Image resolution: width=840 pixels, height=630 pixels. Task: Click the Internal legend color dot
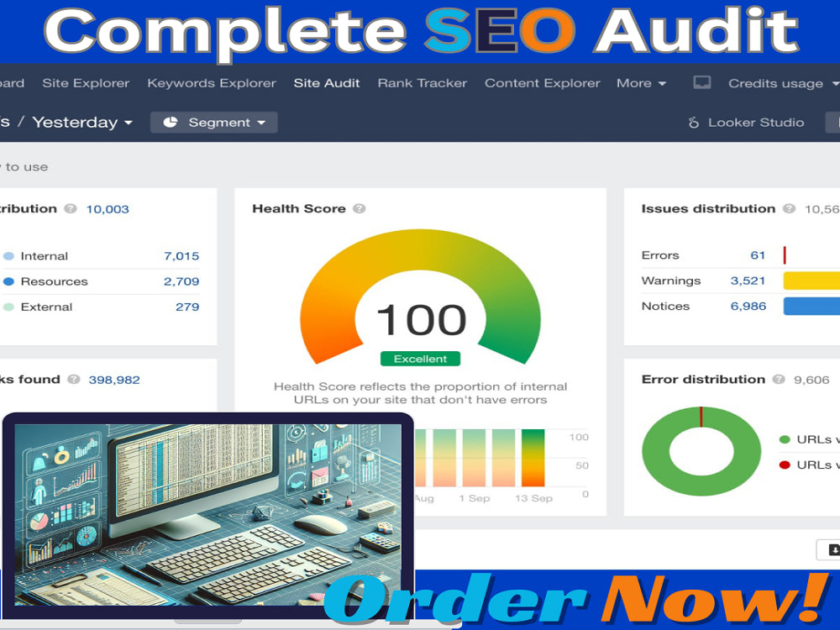[8, 256]
